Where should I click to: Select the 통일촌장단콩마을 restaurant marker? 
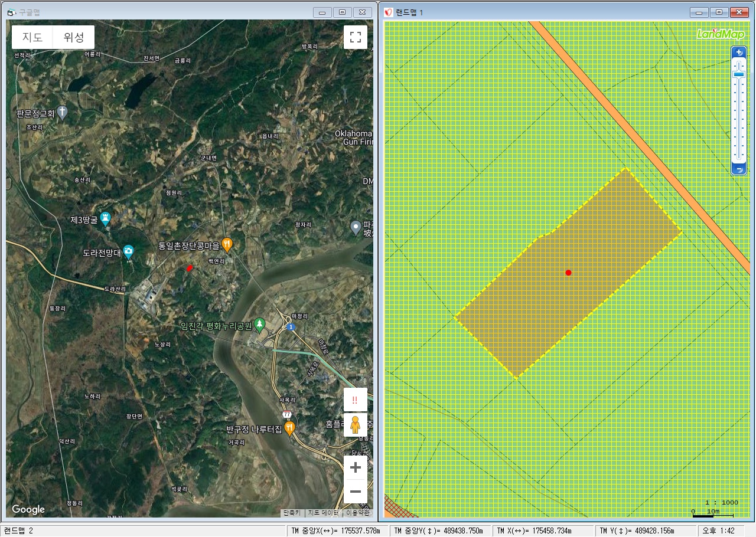[227, 245]
